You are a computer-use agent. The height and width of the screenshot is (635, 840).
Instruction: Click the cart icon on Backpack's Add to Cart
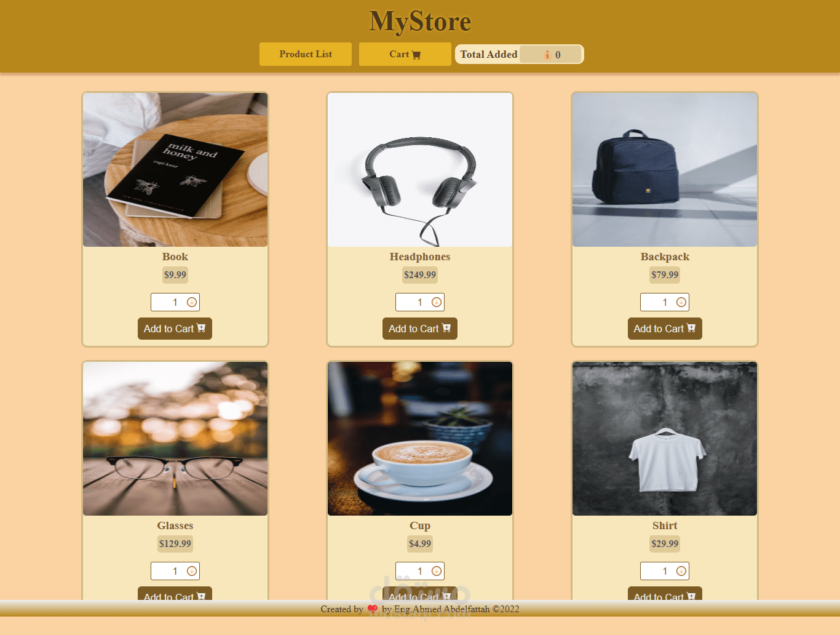[x=691, y=329]
